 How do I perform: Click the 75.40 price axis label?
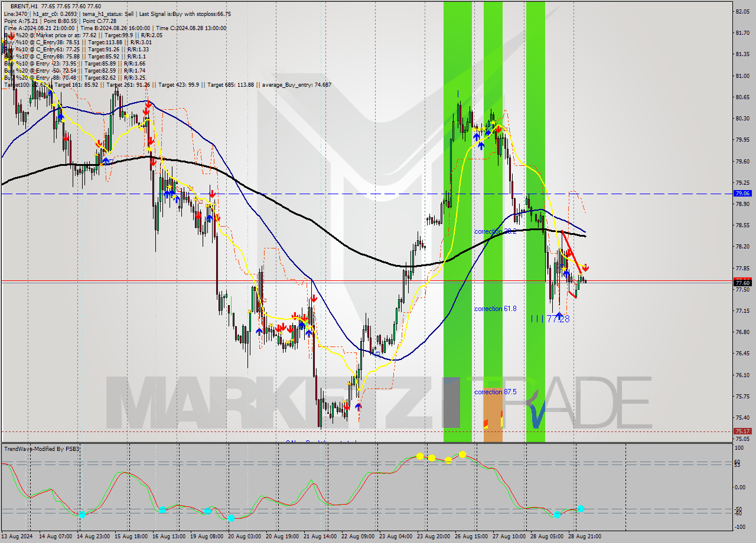pos(742,418)
